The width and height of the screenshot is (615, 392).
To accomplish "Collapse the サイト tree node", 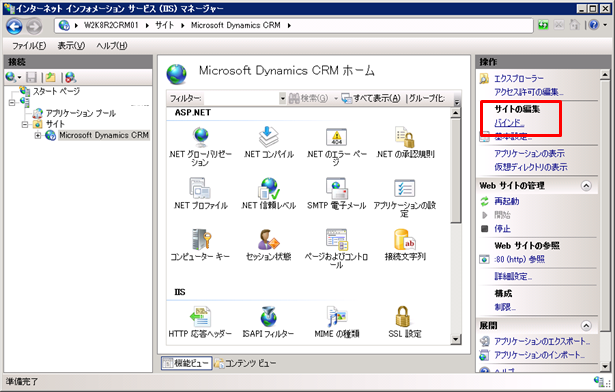I will tap(25, 125).
